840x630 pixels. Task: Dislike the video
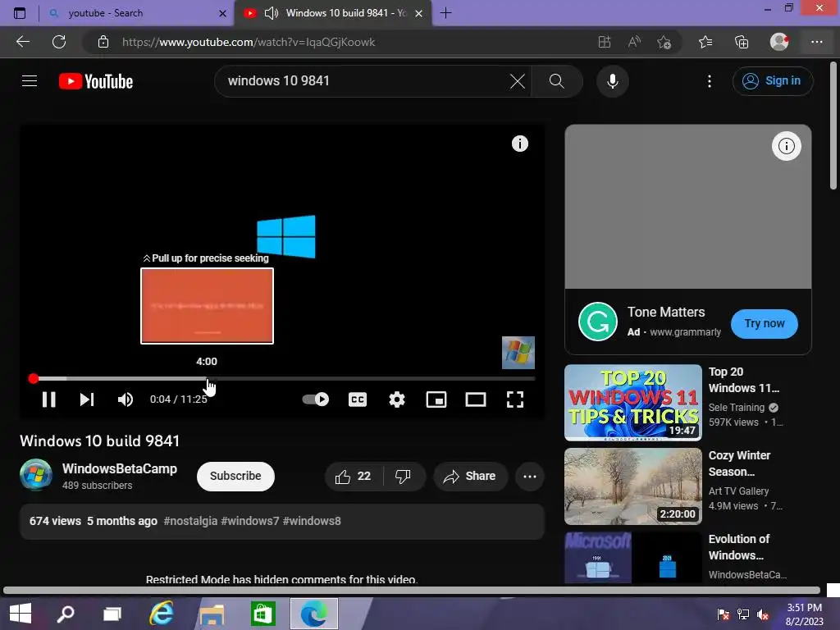tap(403, 476)
